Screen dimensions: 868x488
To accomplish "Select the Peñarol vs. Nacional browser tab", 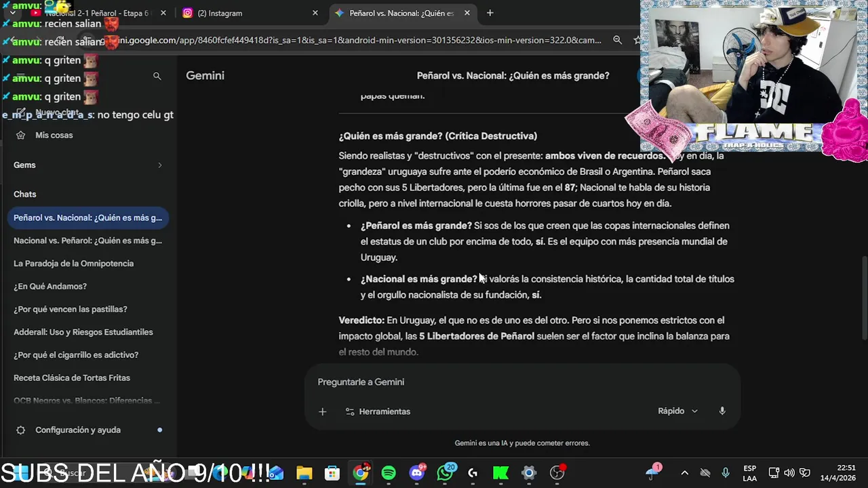I will click(402, 13).
